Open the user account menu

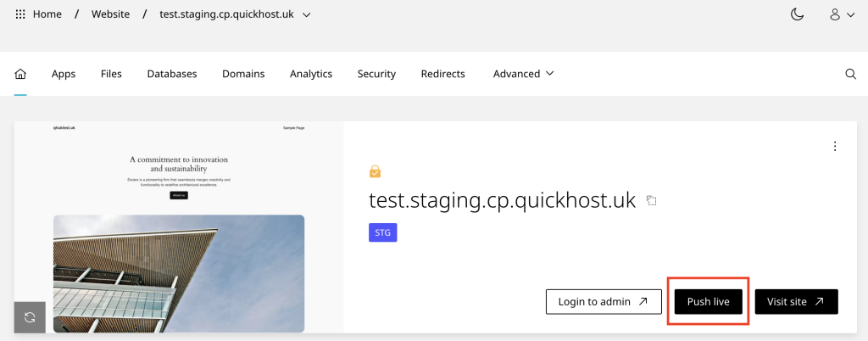[842, 15]
